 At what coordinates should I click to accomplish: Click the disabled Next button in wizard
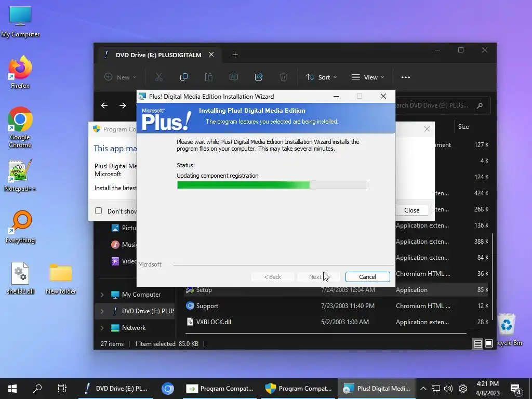[x=318, y=277]
